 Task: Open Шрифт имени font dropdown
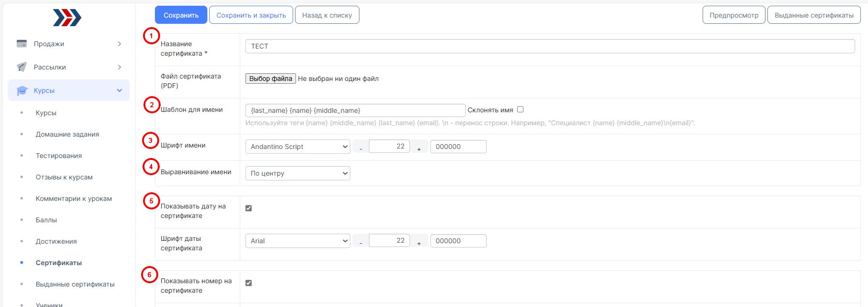(x=298, y=147)
